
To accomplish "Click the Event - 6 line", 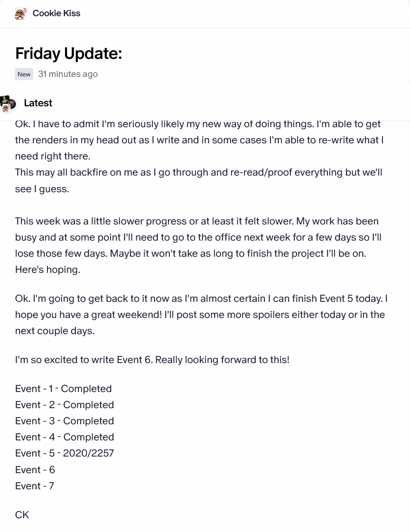I will pyautogui.click(x=35, y=469).
